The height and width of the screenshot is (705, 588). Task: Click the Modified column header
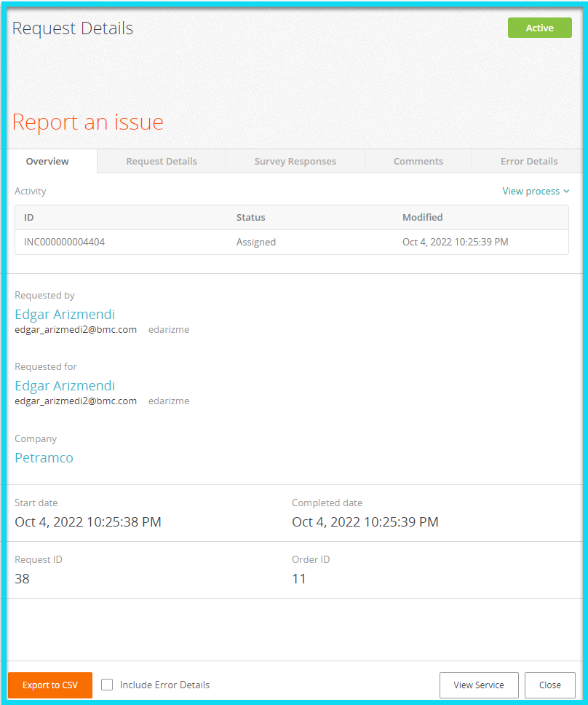click(x=422, y=217)
